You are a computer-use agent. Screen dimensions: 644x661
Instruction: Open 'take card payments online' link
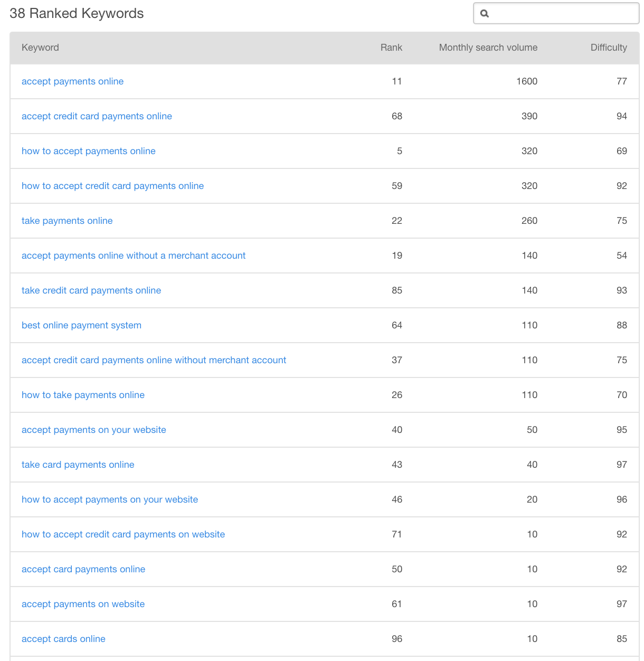(x=78, y=465)
